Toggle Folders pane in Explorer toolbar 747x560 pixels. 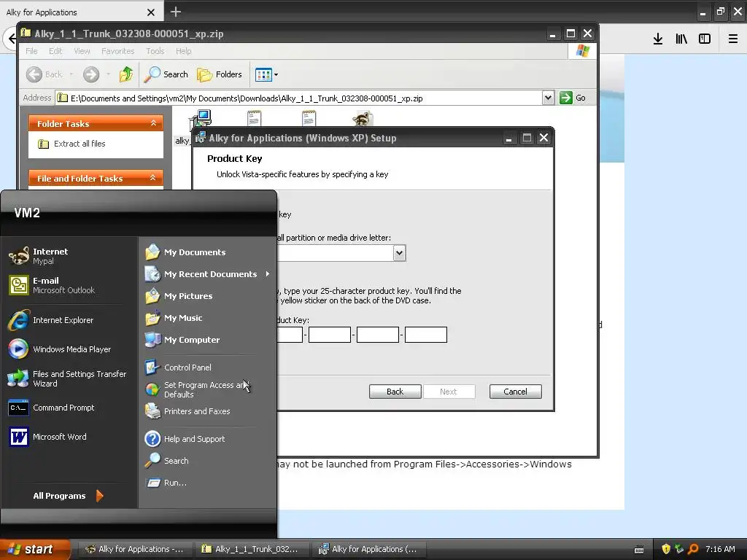coord(220,74)
